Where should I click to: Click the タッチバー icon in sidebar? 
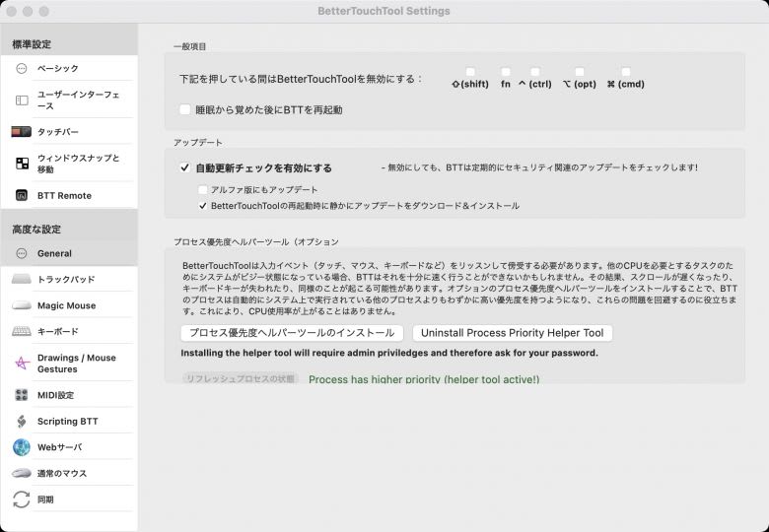[21, 132]
